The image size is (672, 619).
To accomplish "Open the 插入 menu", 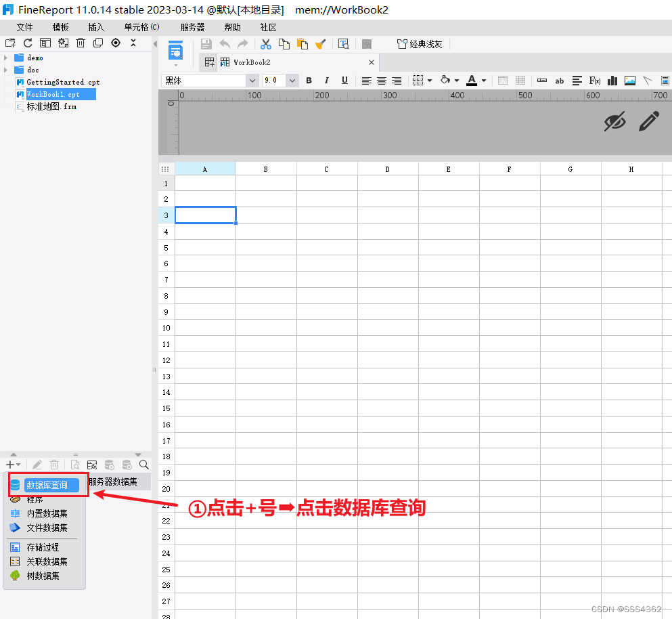I will pos(96,28).
